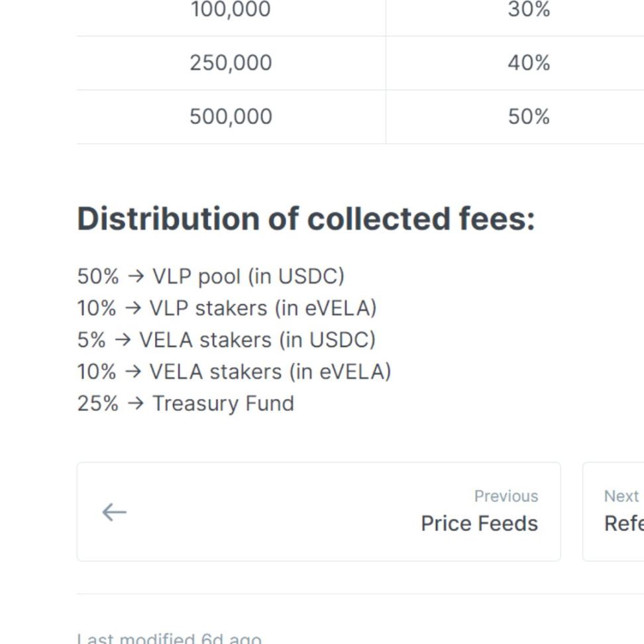Click the "Next" label in navigation card
This screenshot has width=644, height=644.
[621, 496]
